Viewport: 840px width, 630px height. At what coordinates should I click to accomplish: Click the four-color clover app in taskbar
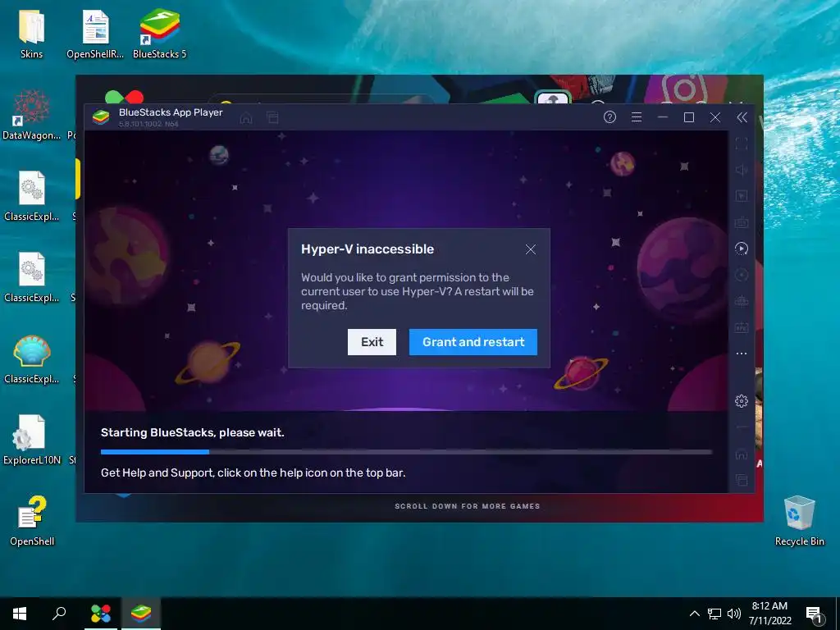[x=101, y=614]
